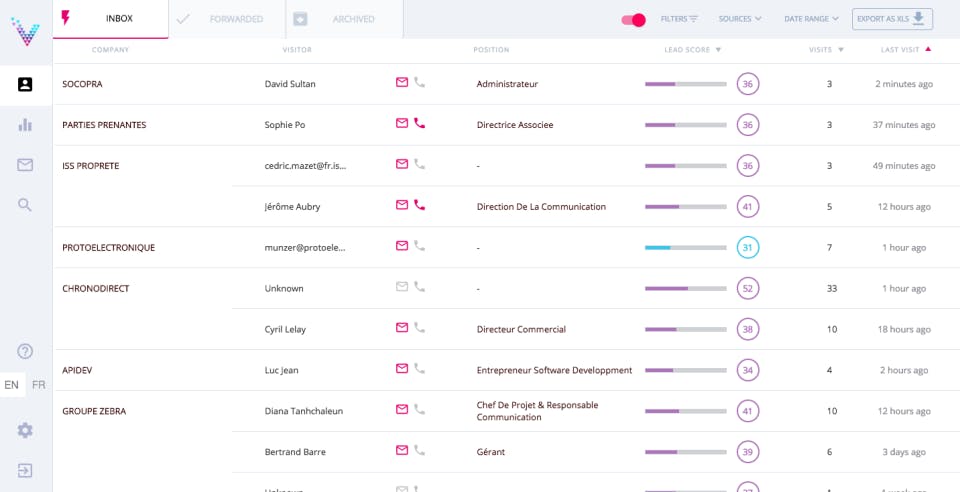The image size is (960, 492).
Task: Click the Export as XLS button
Action: pyautogui.click(x=892, y=19)
